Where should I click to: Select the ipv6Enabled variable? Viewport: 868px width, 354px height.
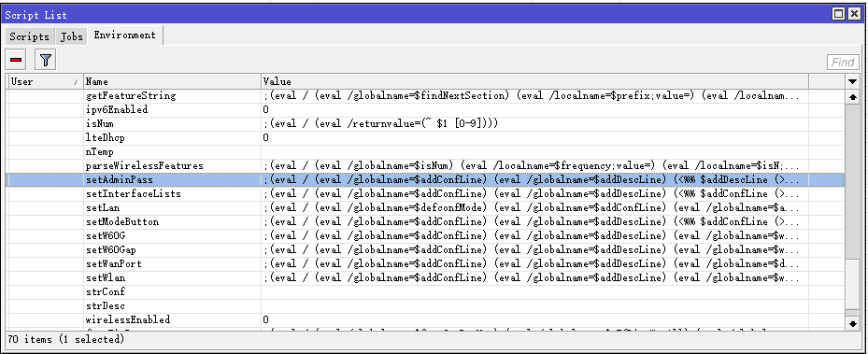(x=426, y=109)
